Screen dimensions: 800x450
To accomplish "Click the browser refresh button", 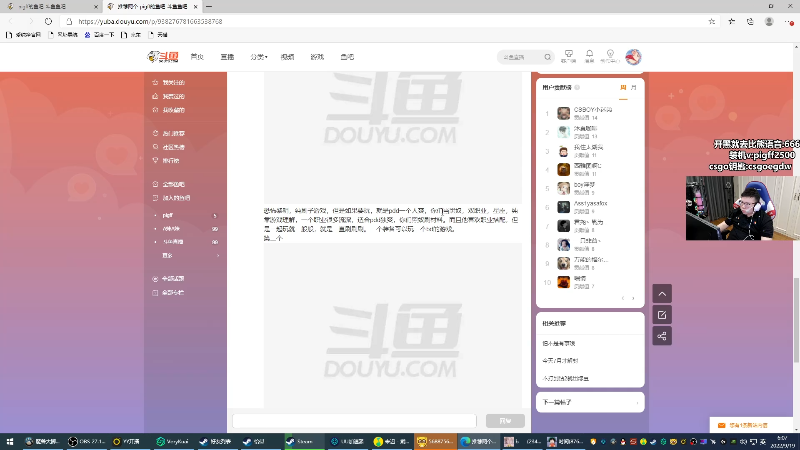I will pos(48,21).
